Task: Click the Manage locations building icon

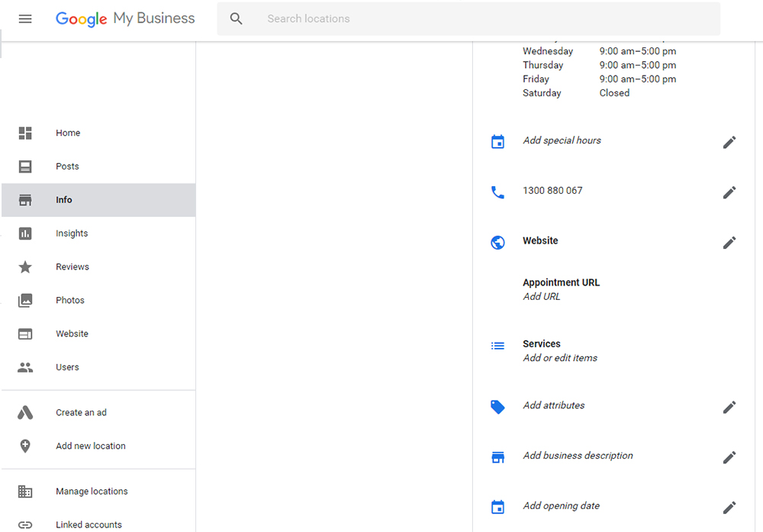Action: coord(25,492)
